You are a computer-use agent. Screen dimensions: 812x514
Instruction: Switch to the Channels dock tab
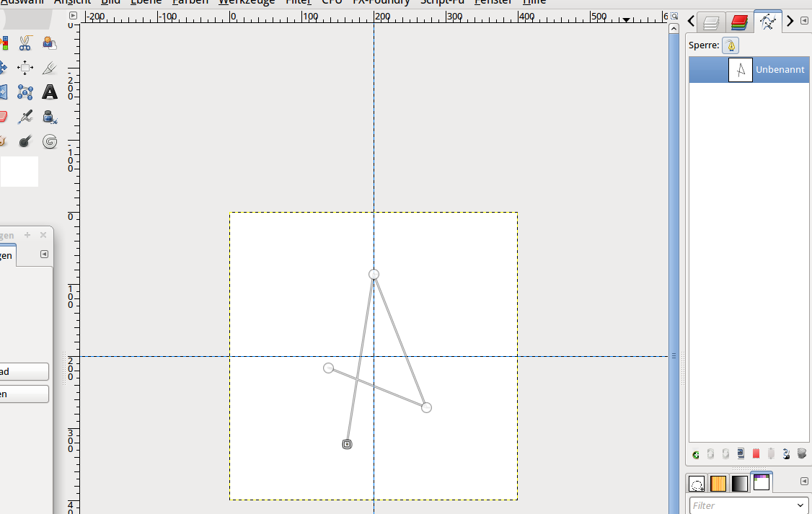tap(739, 22)
